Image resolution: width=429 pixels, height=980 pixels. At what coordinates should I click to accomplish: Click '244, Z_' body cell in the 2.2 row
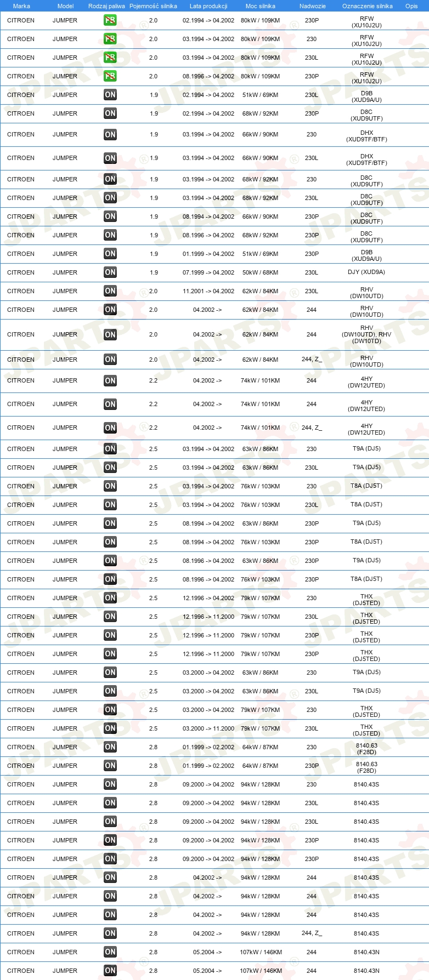312,428
